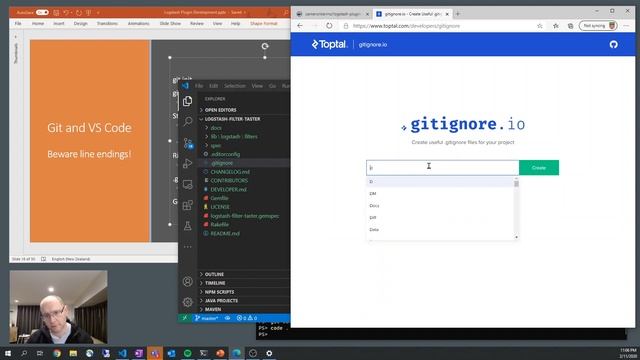The width and height of the screenshot is (640, 360).
Task: Click the suggestion list scroll down arrow
Action: [x=516, y=237]
